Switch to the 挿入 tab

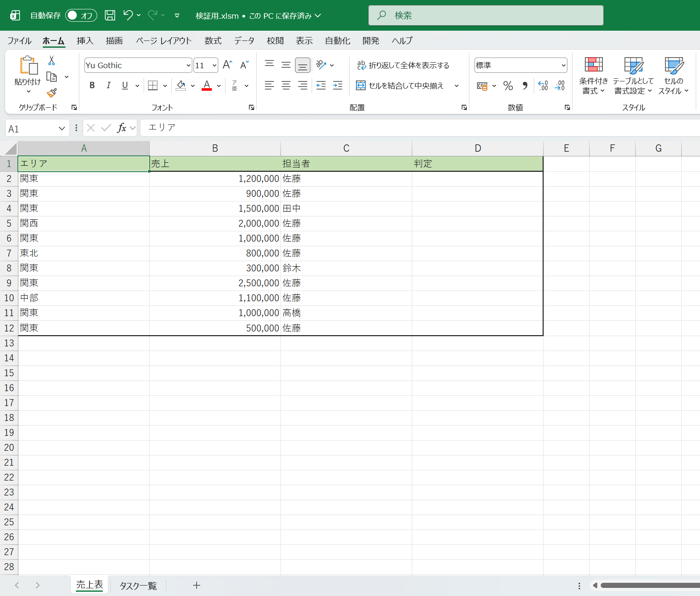pos(85,40)
